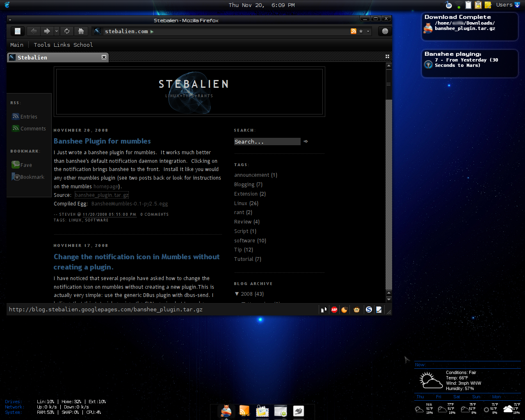This screenshot has width=525, height=420.
Task: Open the "Banshee Plugin for mumbles" post
Action: (102, 141)
